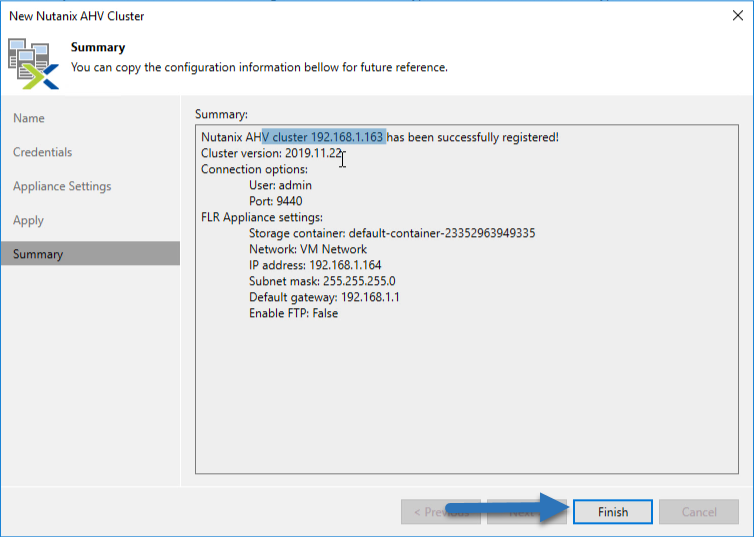Viewport: 754px width, 537px height.
Task: Click the 'copy the configuration information' description
Action: point(259,67)
